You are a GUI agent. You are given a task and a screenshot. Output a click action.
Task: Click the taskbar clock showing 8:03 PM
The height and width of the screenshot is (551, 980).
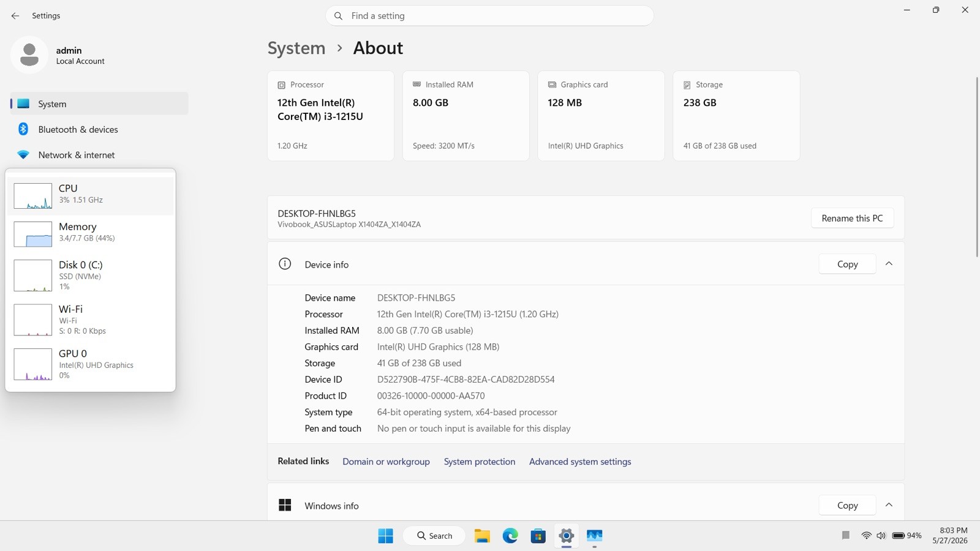(951, 536)
